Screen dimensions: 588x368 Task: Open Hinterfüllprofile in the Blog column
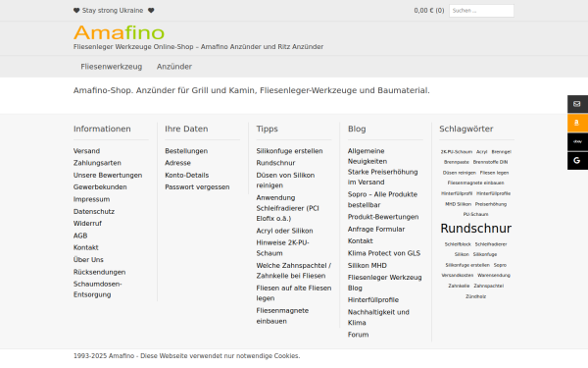[x=373, y=299]
